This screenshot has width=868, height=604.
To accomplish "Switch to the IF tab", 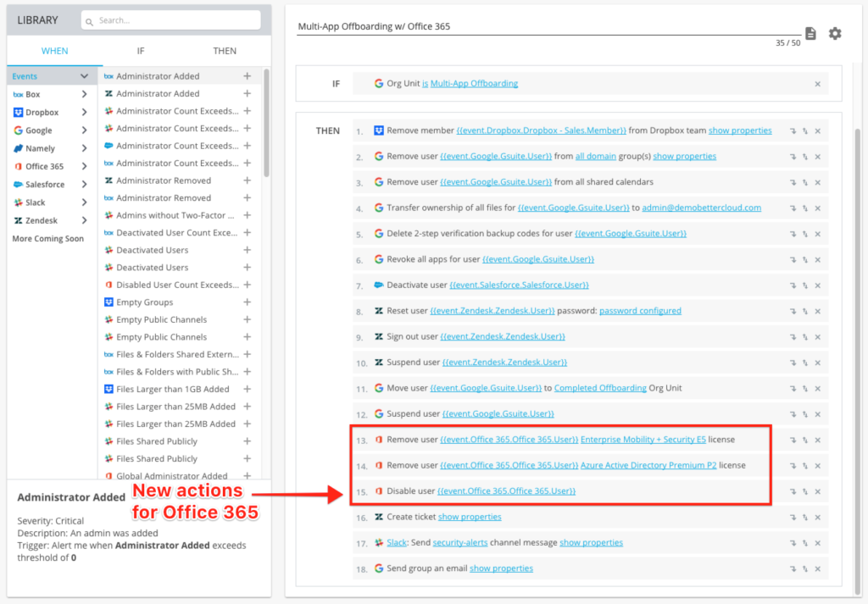I will (x=141, y=51).
